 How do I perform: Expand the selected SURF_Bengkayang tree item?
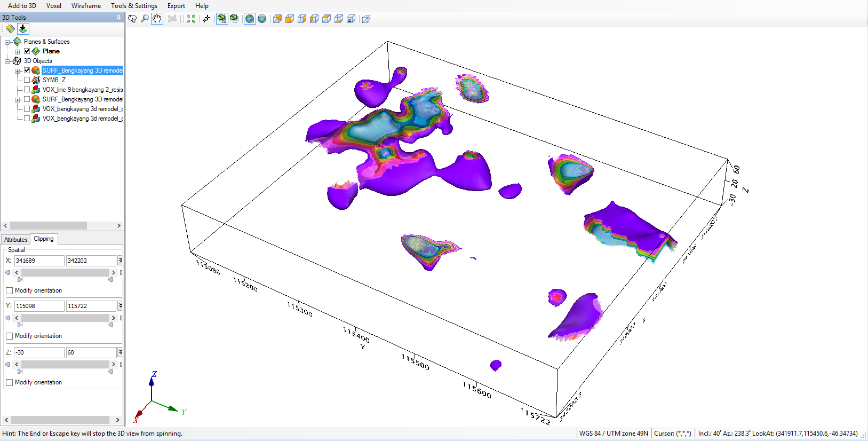point(17,71)
